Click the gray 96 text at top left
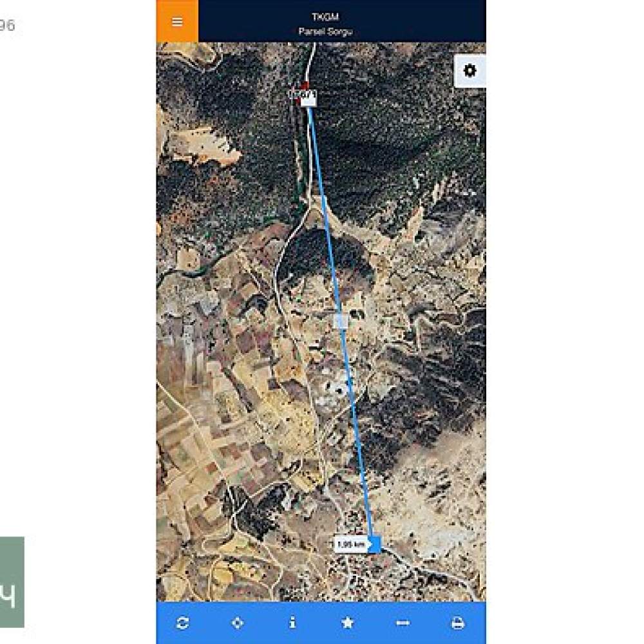 click(x=7, y=26)
